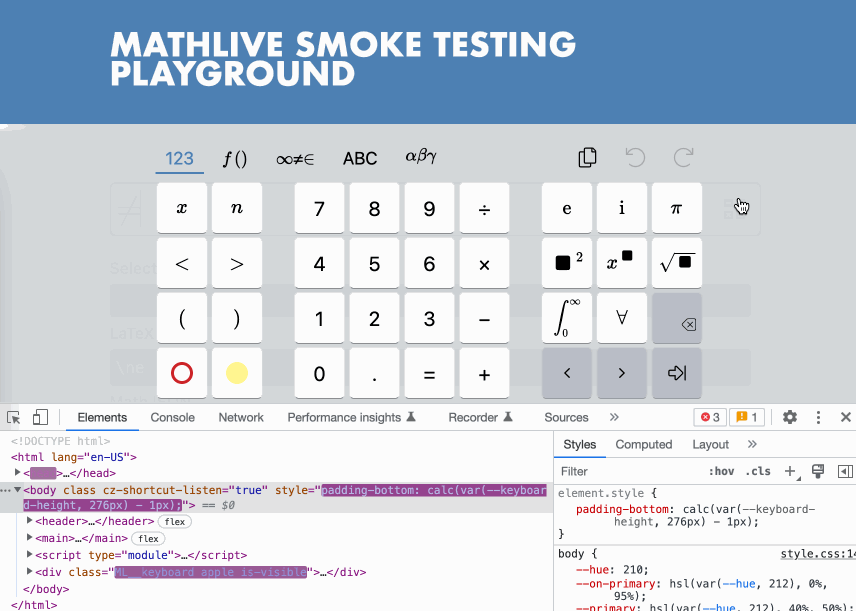Tap the move-left arrow key
The image size is (856, 611).
(x=567, y=373)
